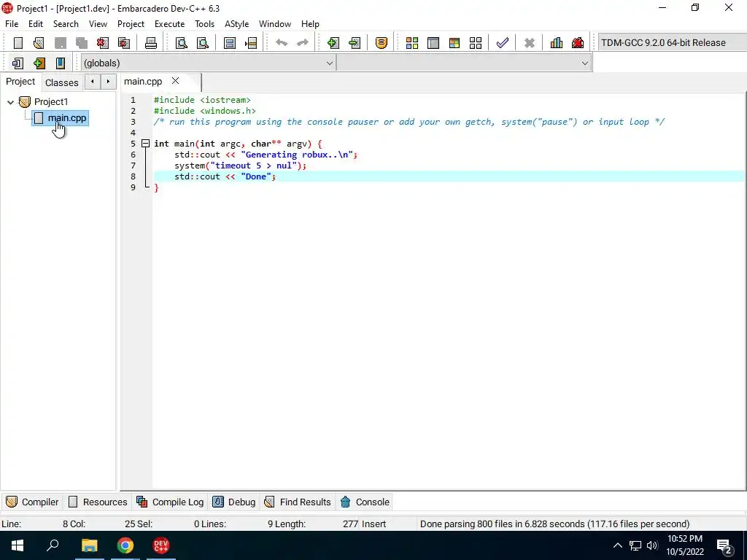Viewport: 747px width, 560px height.
Task: Open the Console bottom tab
Action: [365, 502]
